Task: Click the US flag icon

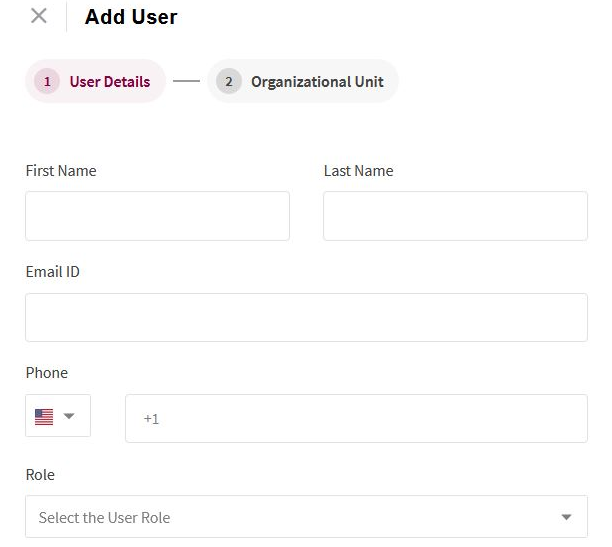Action: (x=44, y=417)
